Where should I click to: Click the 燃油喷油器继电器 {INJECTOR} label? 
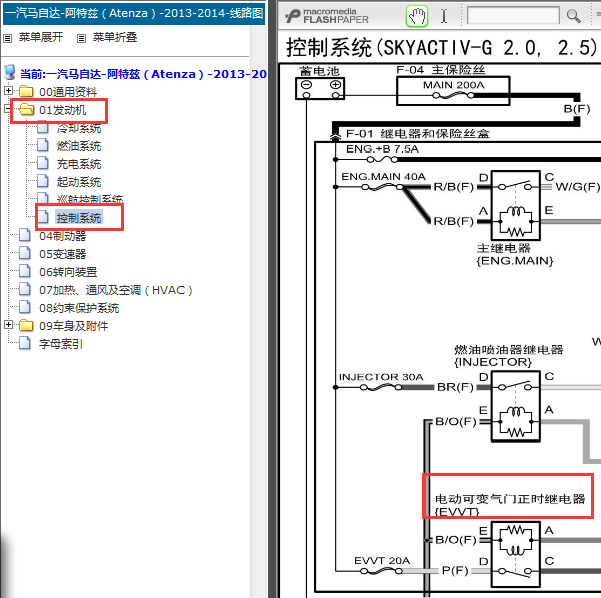click(509, 356)
